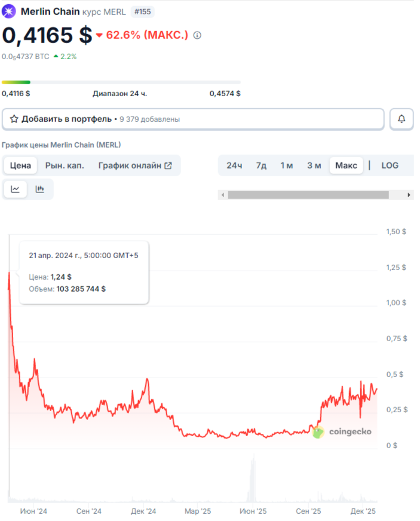This screenshot has width=420, height=521.
Task: Select the 1 м time range
Action: tap(286, 166)
